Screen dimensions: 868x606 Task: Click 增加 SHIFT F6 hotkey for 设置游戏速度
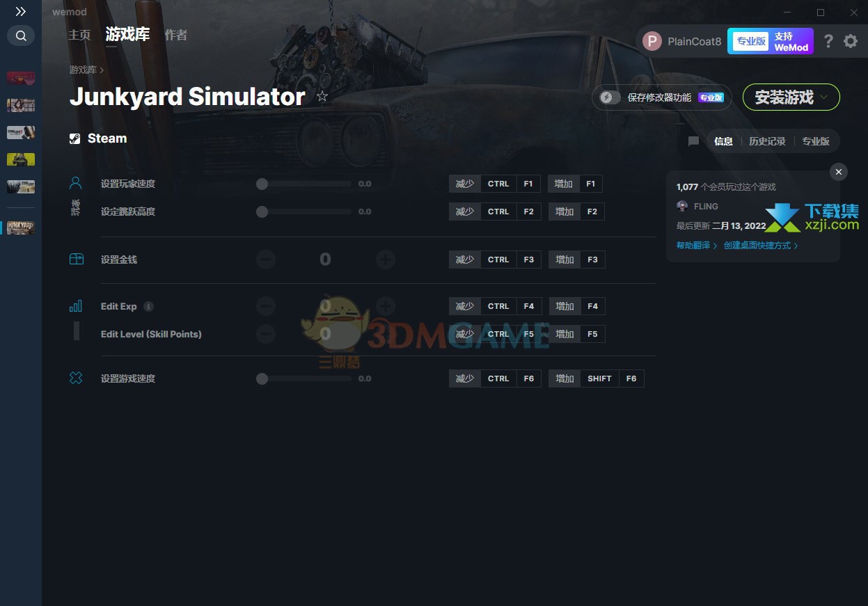pos(597,378)
